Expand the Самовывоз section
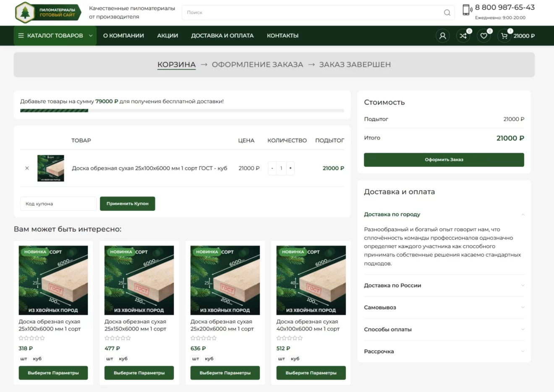554x392 pixels. [x=444, y=307]
